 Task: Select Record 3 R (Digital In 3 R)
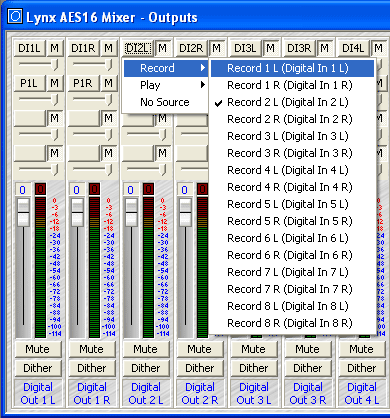point(292,153)
